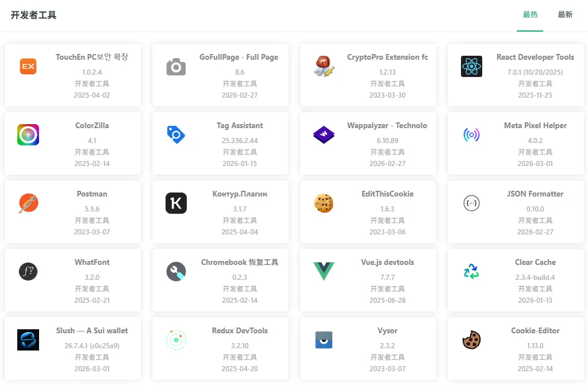Open the JSON Formatter title link
The width and height of the screenshot is (588, 385).
[535, 194]
